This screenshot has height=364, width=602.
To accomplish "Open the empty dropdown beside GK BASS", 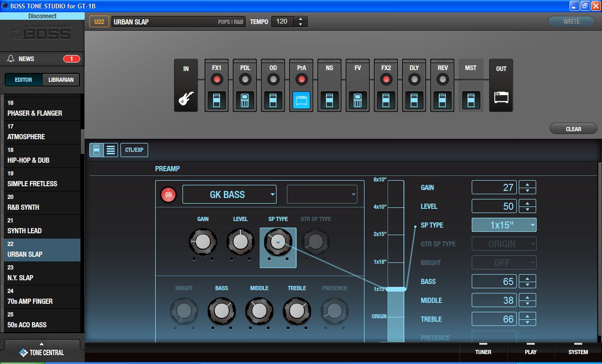I will tap(322, 194).
